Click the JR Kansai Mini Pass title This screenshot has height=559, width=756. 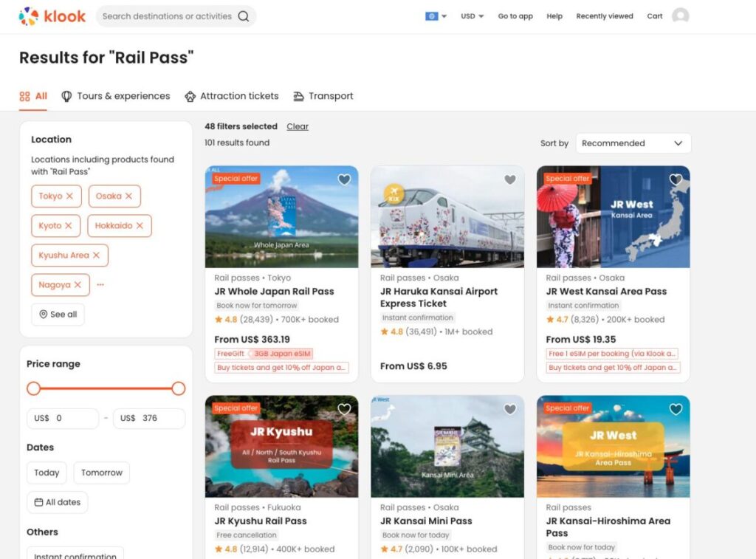tap(426, 521)
